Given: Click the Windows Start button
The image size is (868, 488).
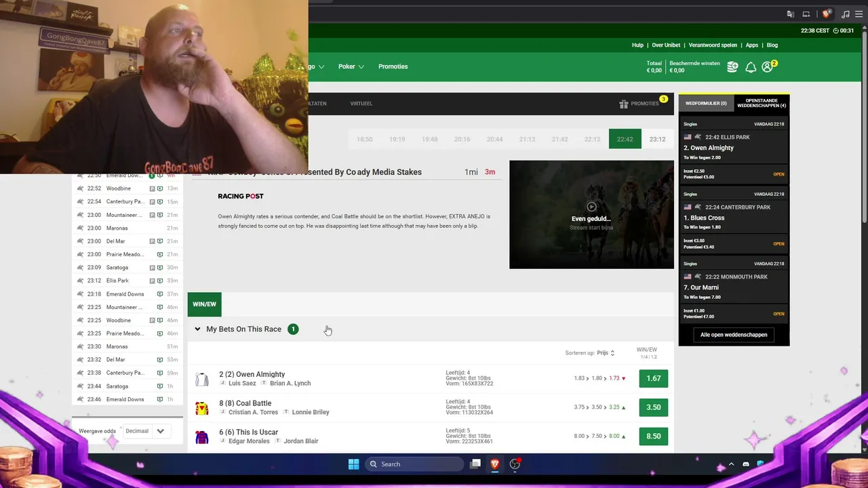Looking at the screenshot, I should coord(353,464).
